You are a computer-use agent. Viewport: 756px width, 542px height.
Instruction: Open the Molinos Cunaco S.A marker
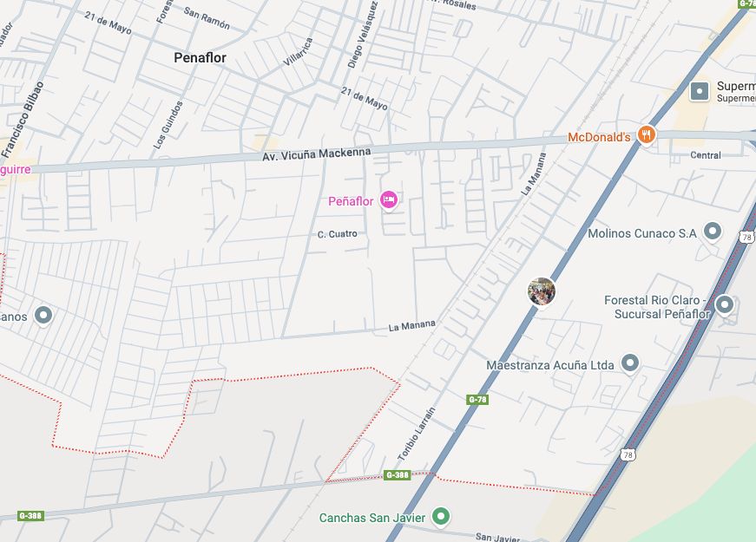[712, 232]
